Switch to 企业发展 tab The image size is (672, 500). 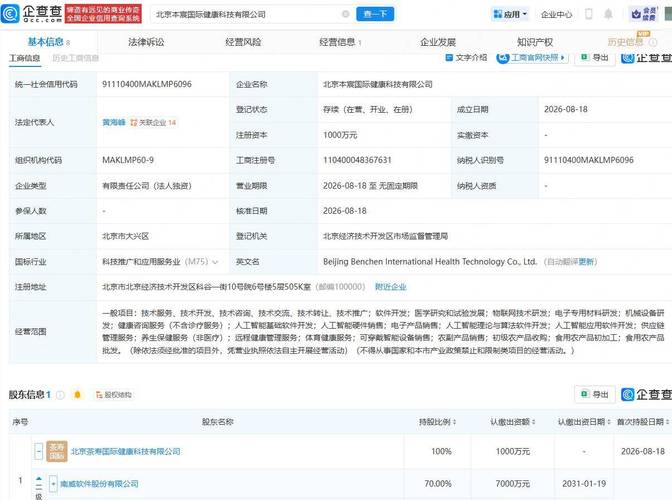tap(438, 42)
